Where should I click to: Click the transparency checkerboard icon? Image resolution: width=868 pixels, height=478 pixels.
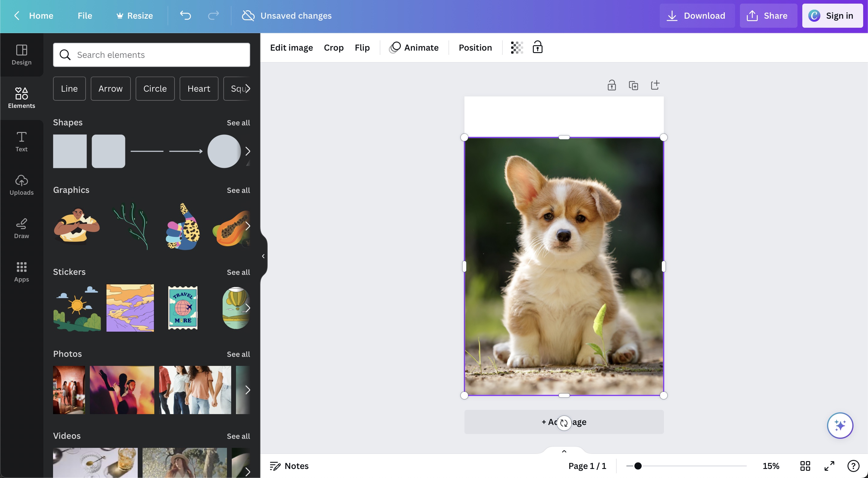click(517, 48)
